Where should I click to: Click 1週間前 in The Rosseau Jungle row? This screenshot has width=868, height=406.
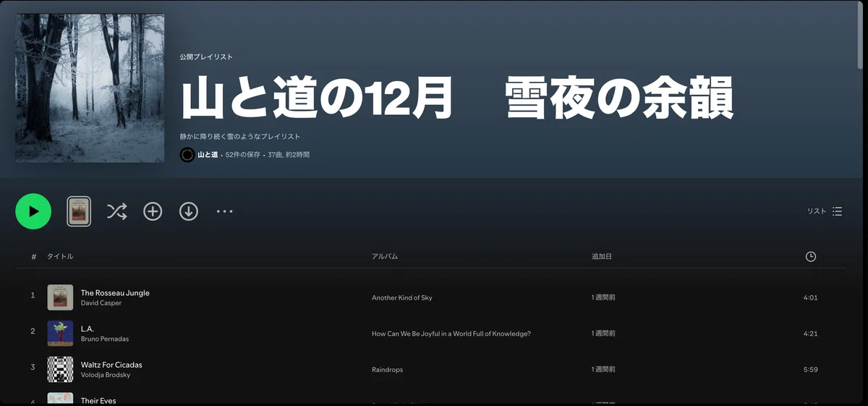coord(603,297)
